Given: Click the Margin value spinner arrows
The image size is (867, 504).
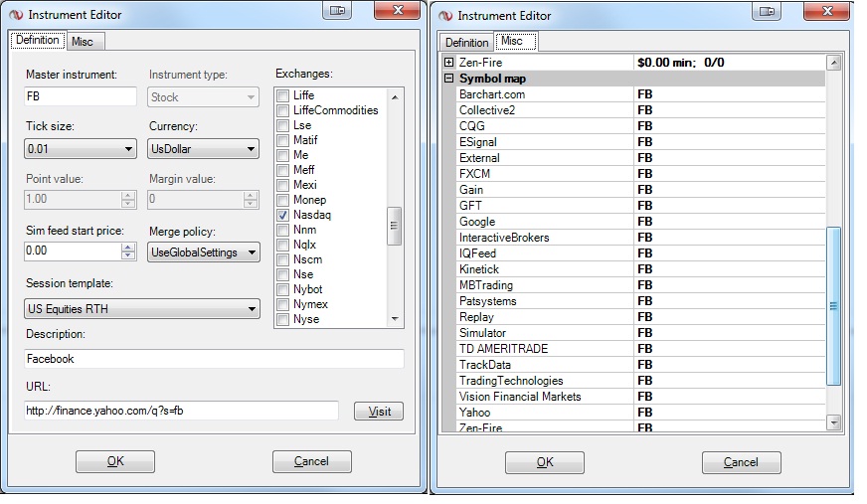Looking at the screenshot, I should (251, 200).
